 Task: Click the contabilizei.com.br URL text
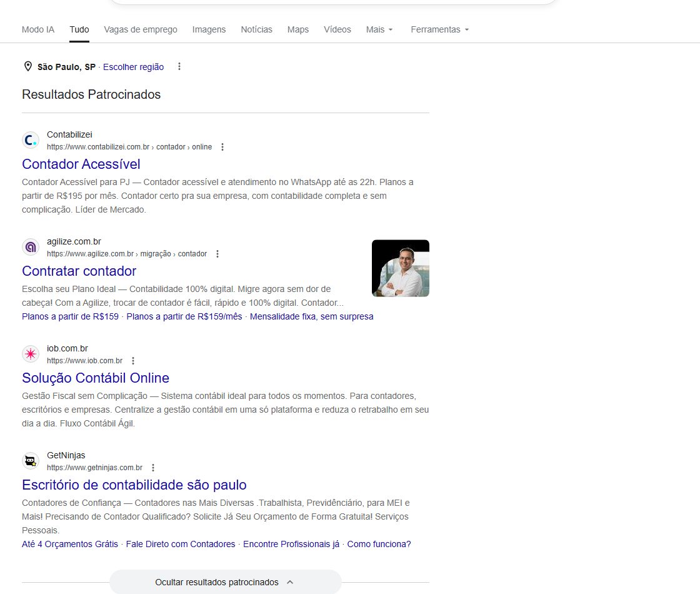129,147
